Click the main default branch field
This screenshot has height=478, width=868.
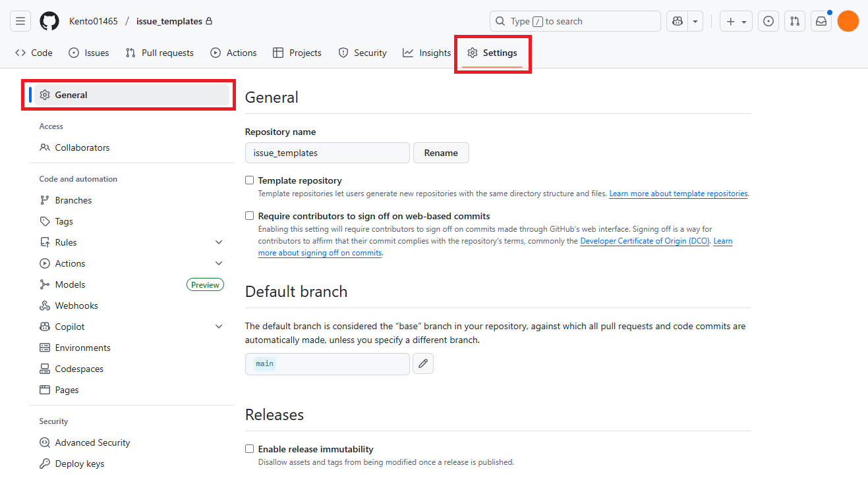click(328, 363)
